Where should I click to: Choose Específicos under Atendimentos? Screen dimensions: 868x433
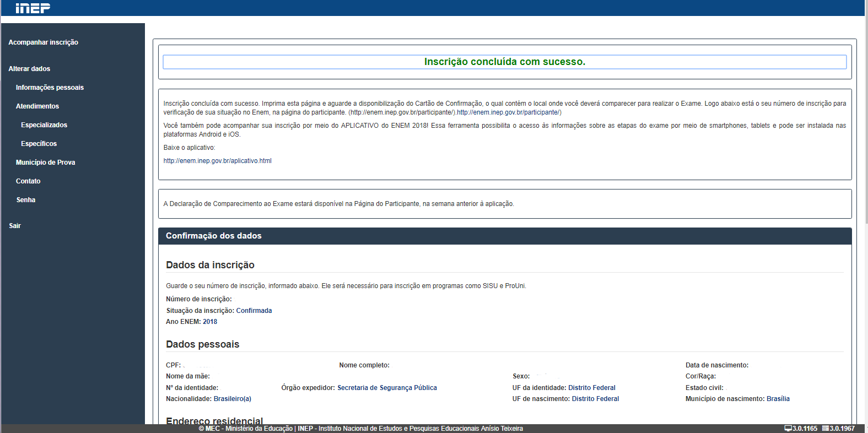(x=39, y=144)
